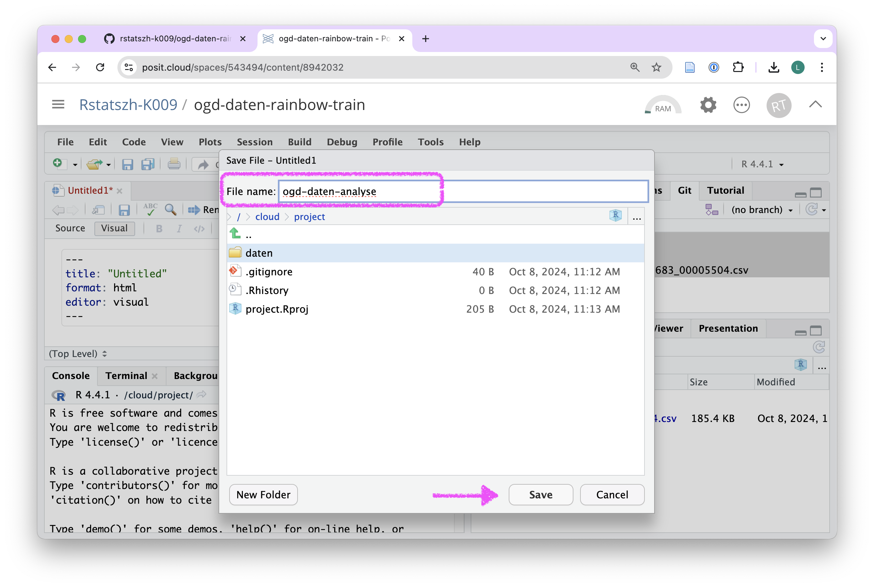The image size is (874, 588).
Task: Expand the New File dropdown arrow
Action: point(75,165)
